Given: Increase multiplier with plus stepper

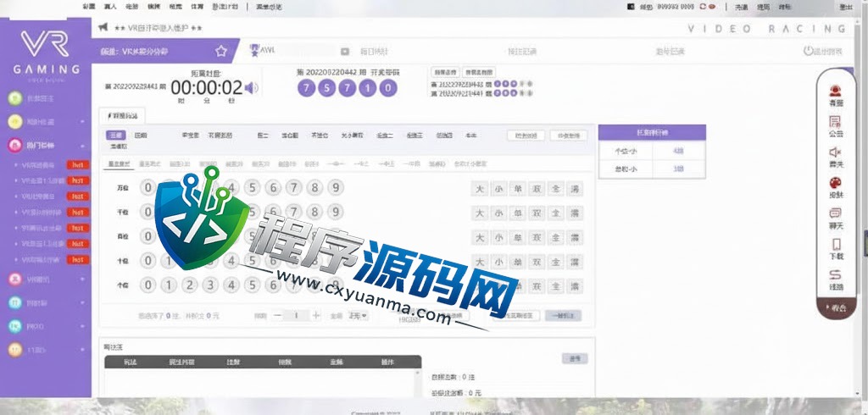Looking at the screenshot, I should (316, 315).
